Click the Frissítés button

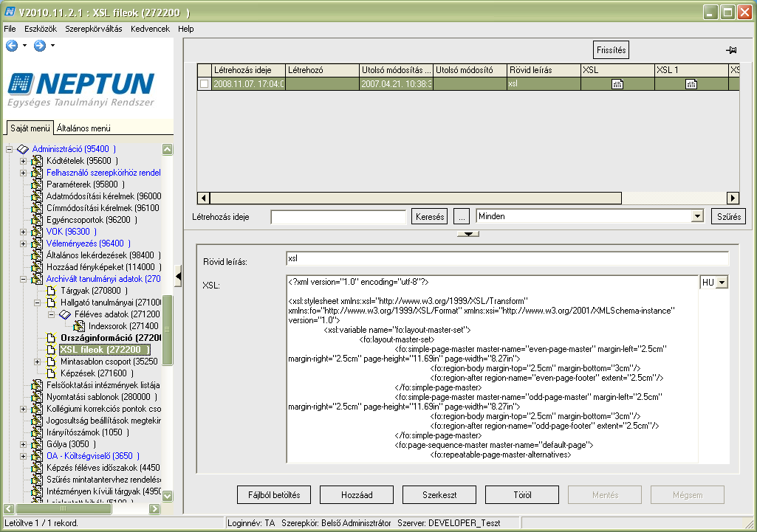[612, 50]
